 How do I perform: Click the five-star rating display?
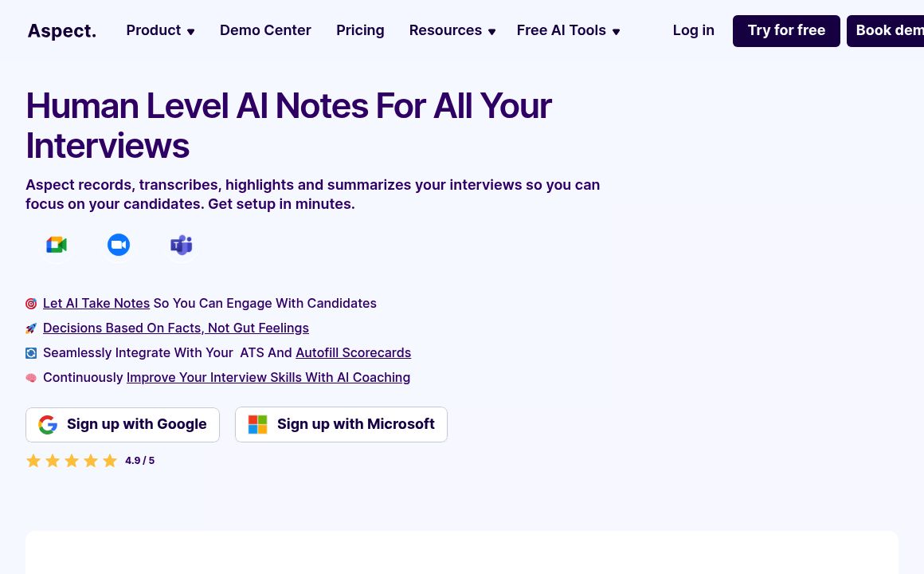[x=72, y=461]
